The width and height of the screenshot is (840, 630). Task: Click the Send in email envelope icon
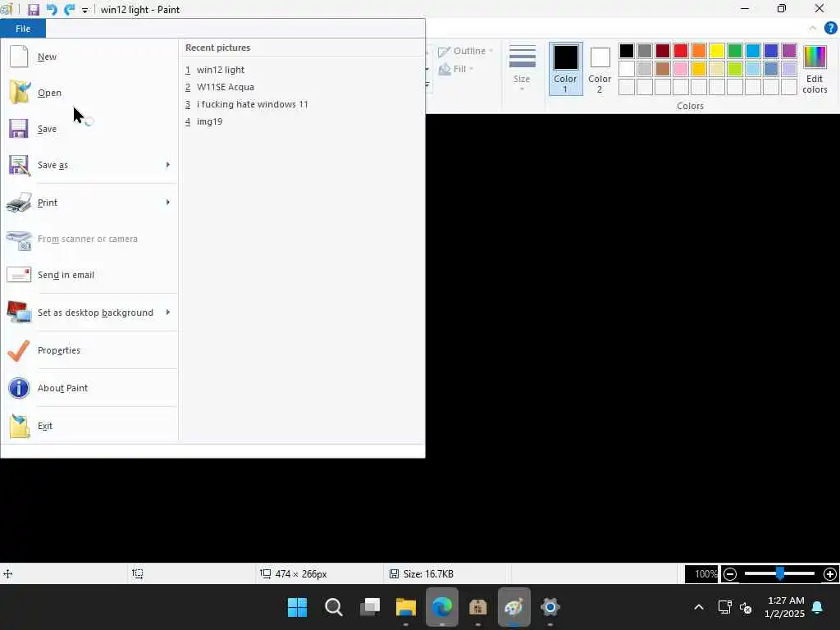19,275
